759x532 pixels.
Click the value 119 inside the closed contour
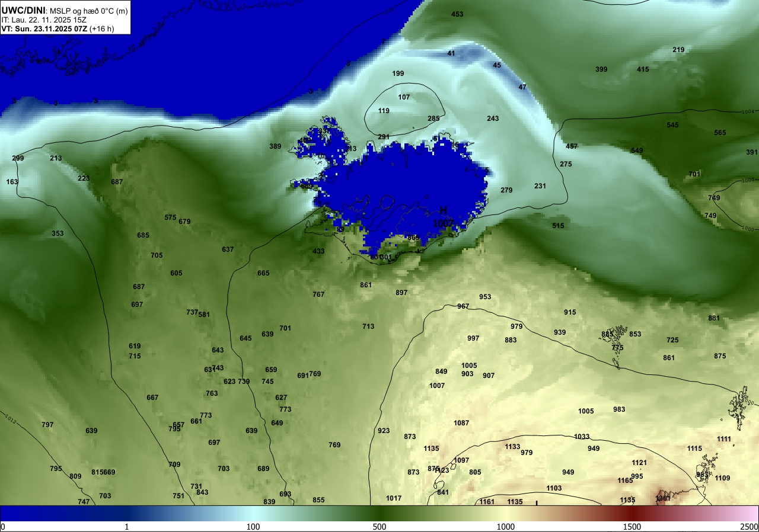coord(384,111)
